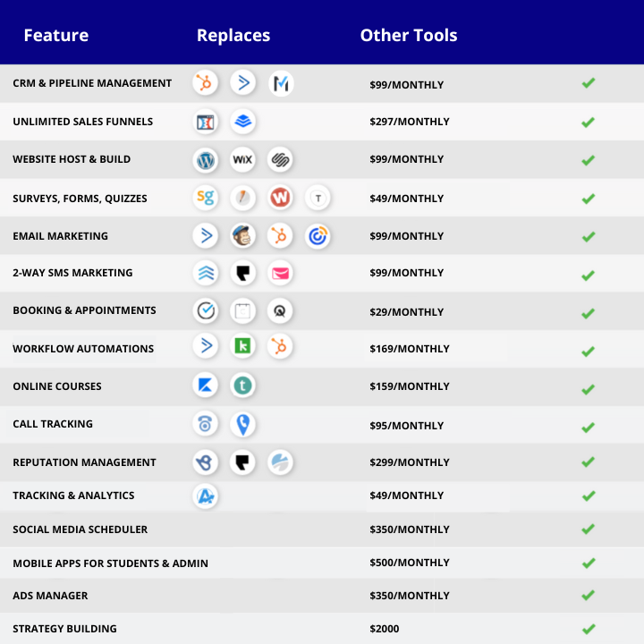The image size is (644, 644).
Task: Click the WordPress icon in Website Host row
Action: tap(206, 160)
